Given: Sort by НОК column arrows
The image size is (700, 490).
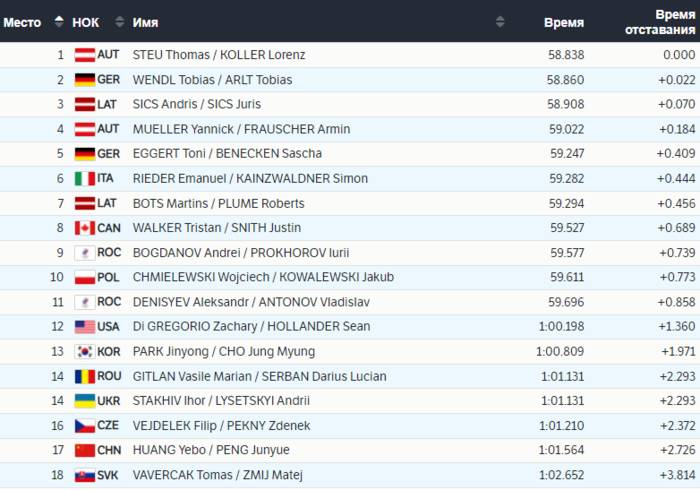Looking at the screenshot, I should [x=119, y=21].
